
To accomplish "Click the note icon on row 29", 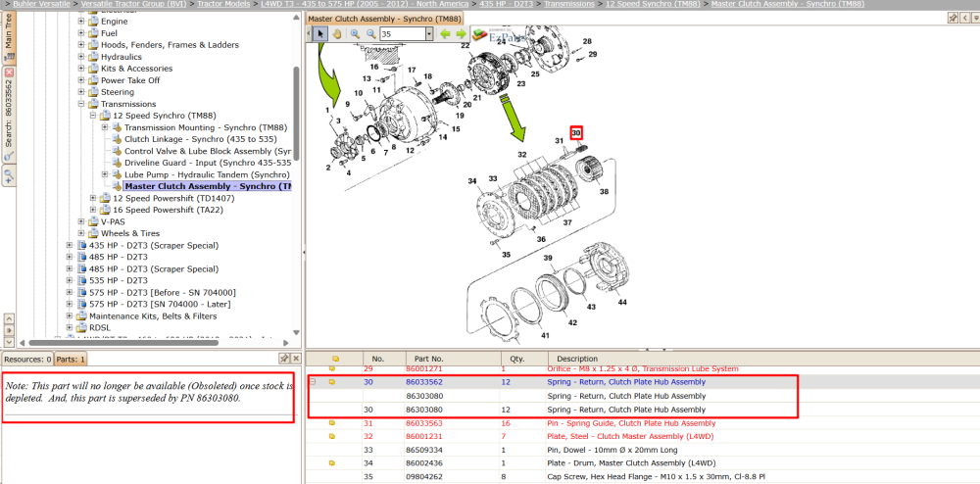I will click(332, 368).
